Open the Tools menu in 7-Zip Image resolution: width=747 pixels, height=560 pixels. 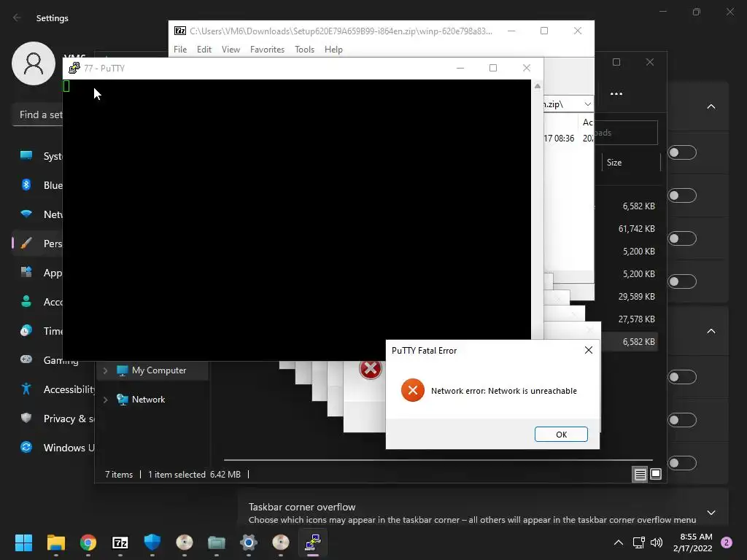click(x=304, y=50)
